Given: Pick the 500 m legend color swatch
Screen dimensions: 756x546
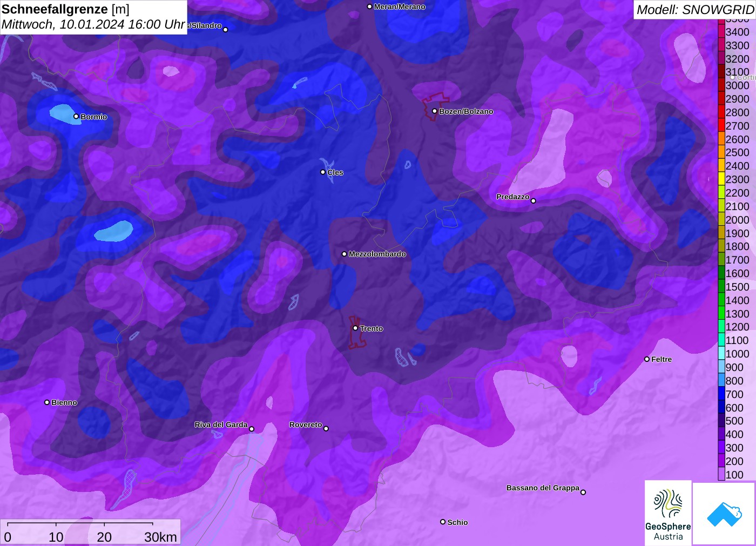Looking at the screenshot, I should pos(721,421).
